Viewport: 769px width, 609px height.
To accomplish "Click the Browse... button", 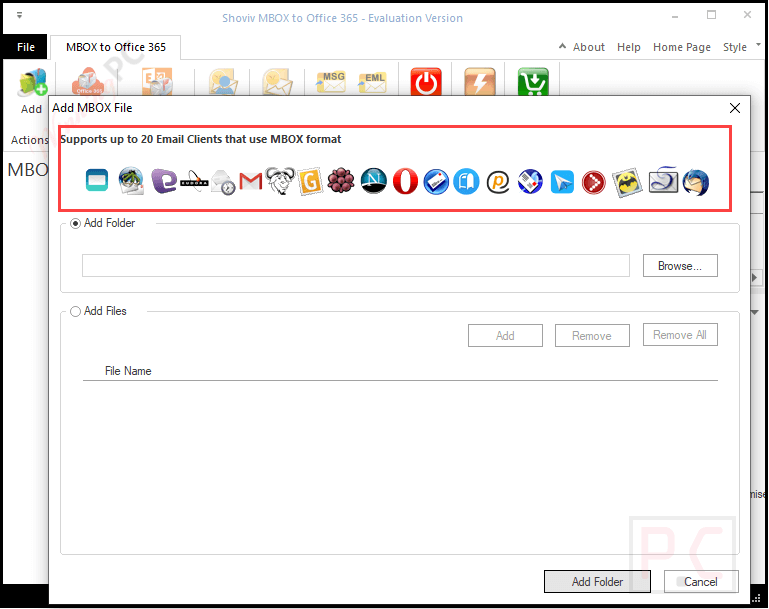I will [x=680, y=266].
